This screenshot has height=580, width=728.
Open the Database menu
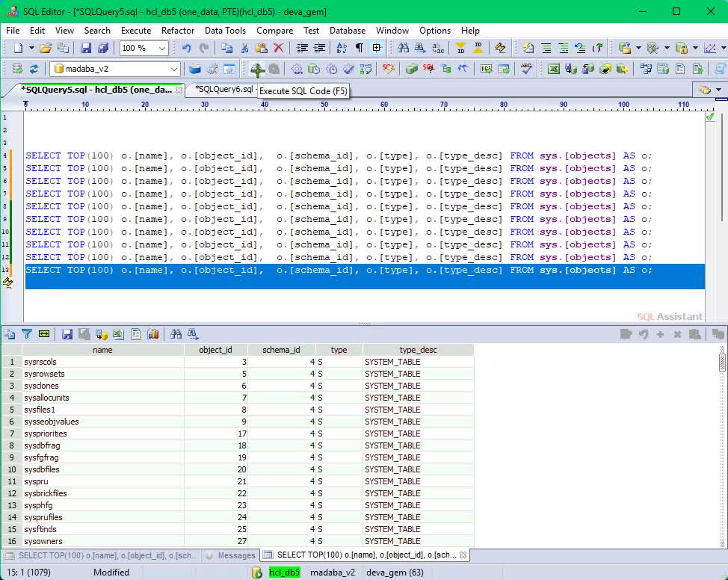348,31
